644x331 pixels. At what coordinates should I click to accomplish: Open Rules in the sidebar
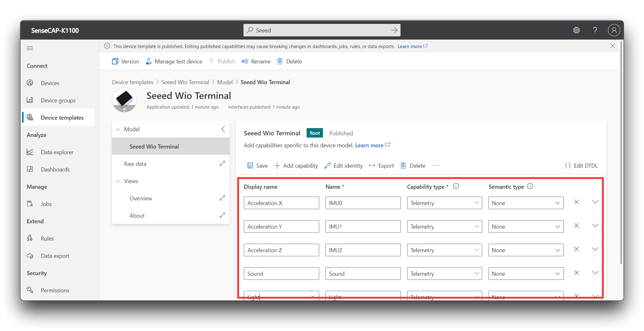pyautogui.click(x=58, y=238)
